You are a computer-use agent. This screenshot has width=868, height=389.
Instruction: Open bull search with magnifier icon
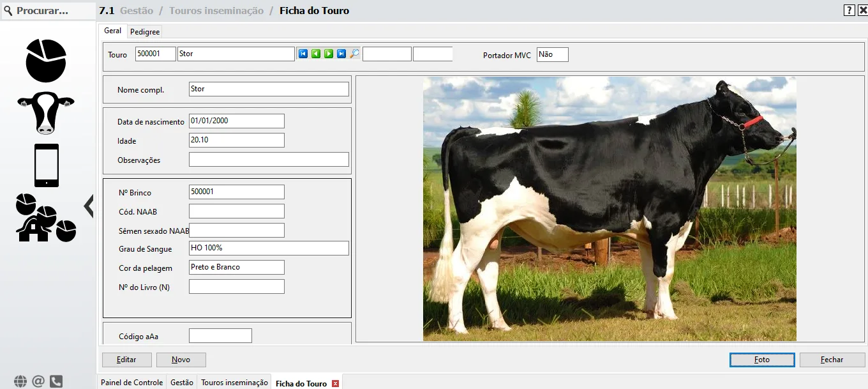pyautogui.click(x=355, y=54)
